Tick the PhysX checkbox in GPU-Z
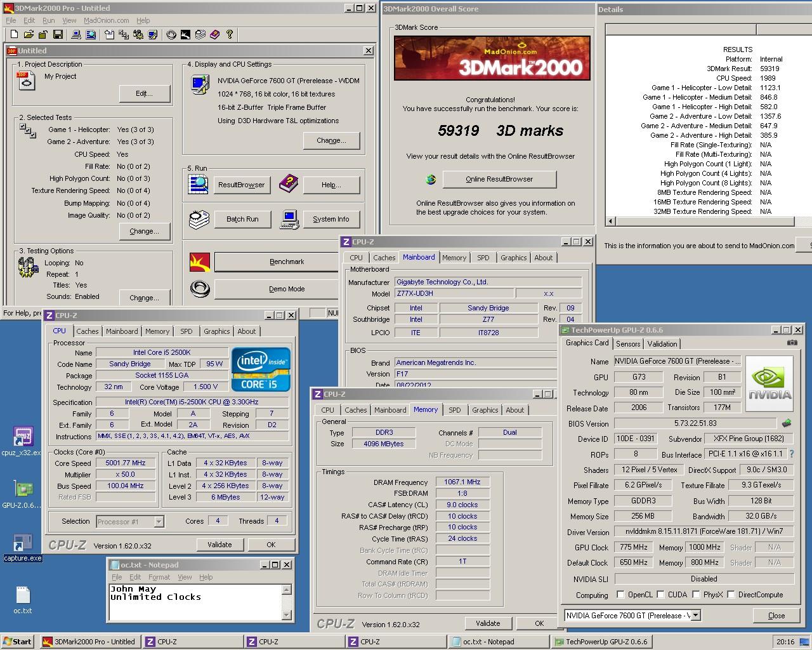The width and height of the screenshot is (812, 650). point(697,595)
